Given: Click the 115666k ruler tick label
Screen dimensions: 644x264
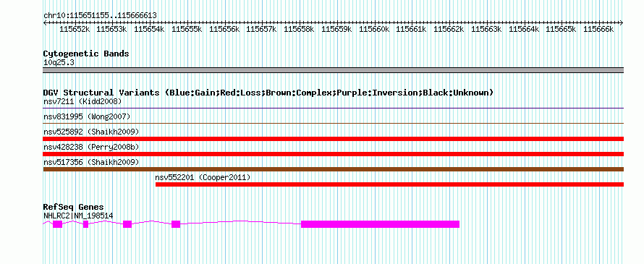Looking at the screenshot, I should [598, 29].
